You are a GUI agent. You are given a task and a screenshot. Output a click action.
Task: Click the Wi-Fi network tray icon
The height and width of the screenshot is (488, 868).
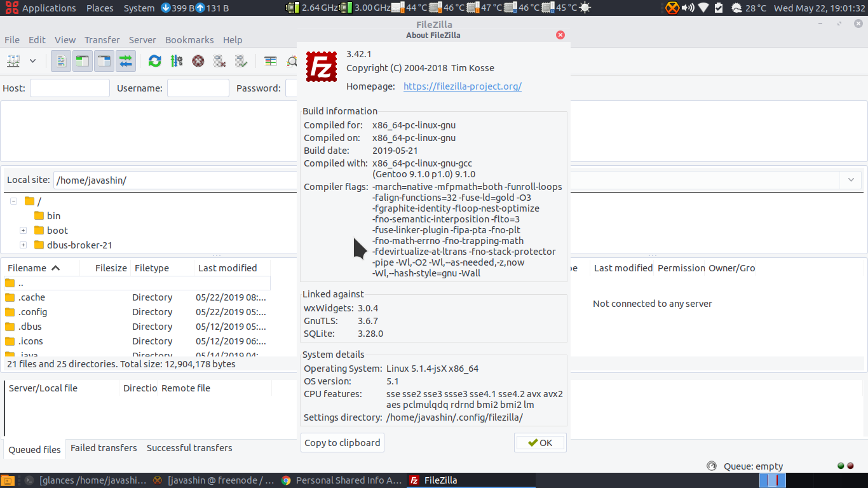tap(703, 8)
